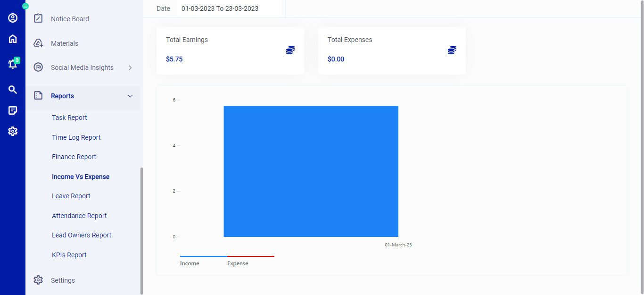644x295 pixels.
Task: Select the Social Media Insights icon
Action: 38,67
